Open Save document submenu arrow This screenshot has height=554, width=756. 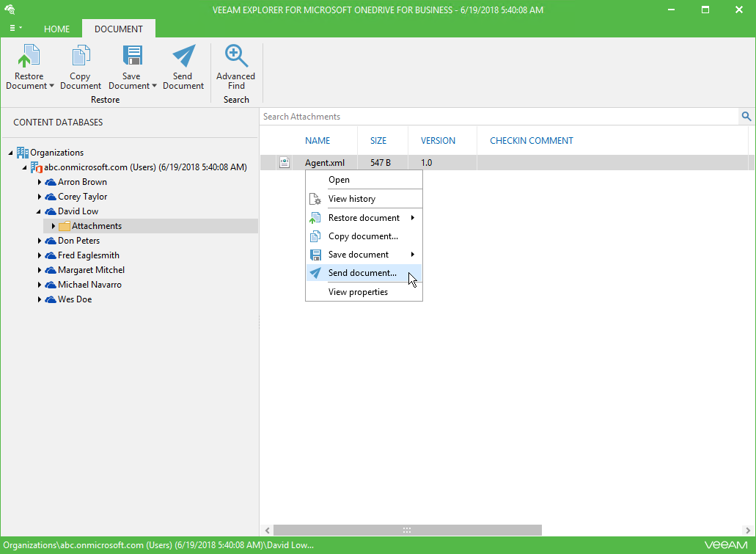(413, 255)
